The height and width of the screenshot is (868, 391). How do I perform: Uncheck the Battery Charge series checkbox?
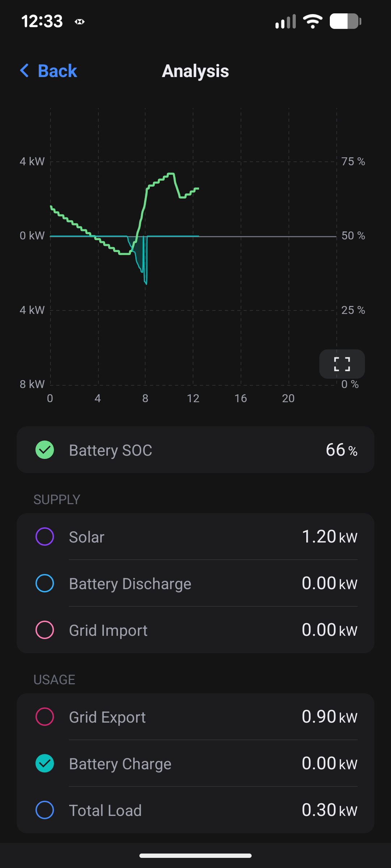[45, 763]
